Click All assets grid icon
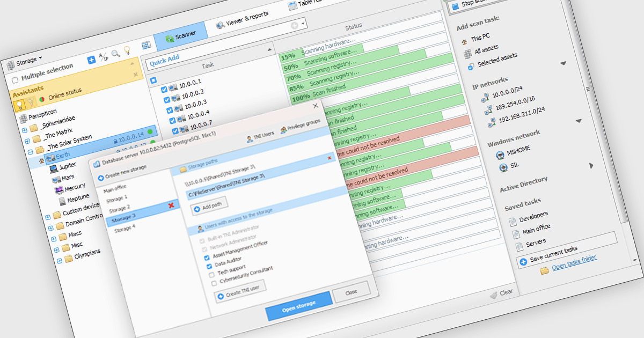Image resolution: width=644 pixels, height=338 pixels. [x=468, y=54]
